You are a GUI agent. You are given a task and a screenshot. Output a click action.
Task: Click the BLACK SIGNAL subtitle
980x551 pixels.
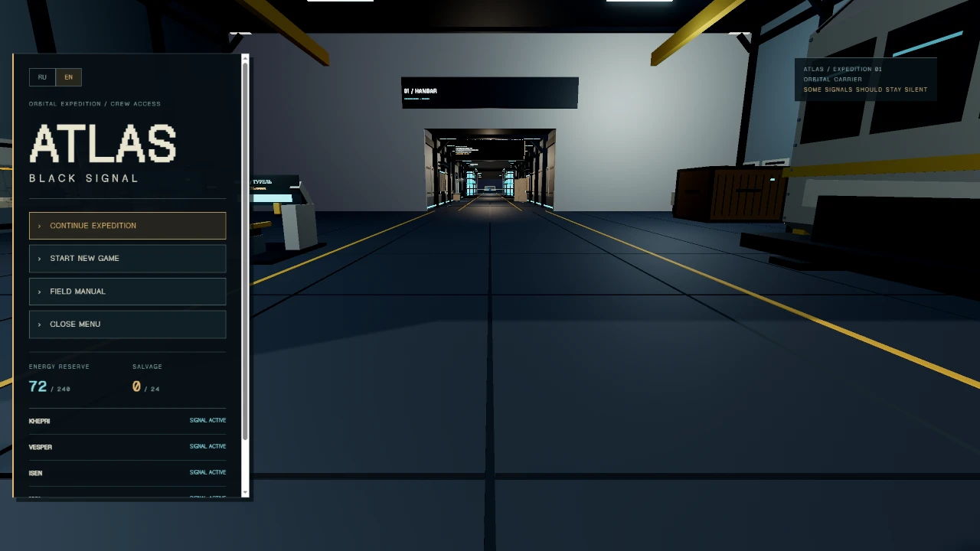point(83,178)
